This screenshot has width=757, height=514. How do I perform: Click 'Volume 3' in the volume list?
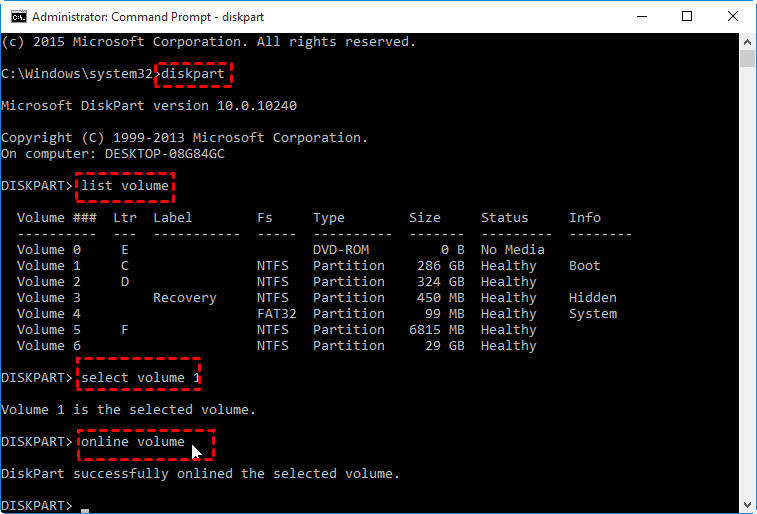[x=49, y=297]
